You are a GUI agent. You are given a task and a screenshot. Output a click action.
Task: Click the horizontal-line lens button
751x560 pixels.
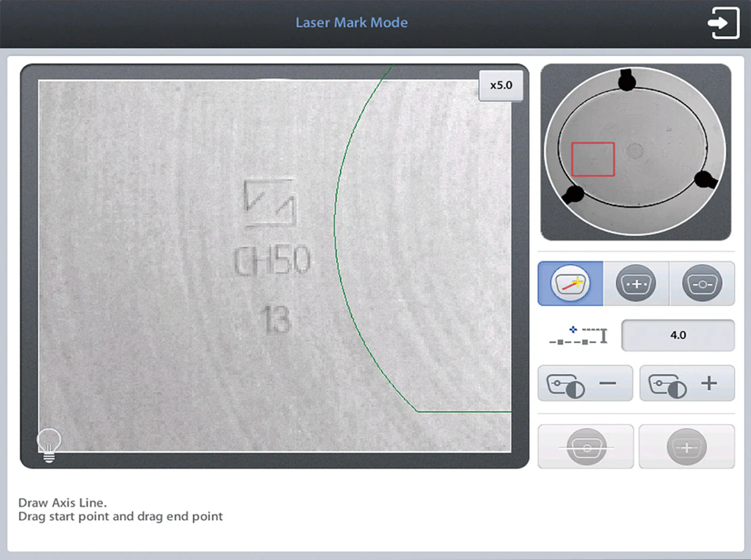[x=586, y=446]
